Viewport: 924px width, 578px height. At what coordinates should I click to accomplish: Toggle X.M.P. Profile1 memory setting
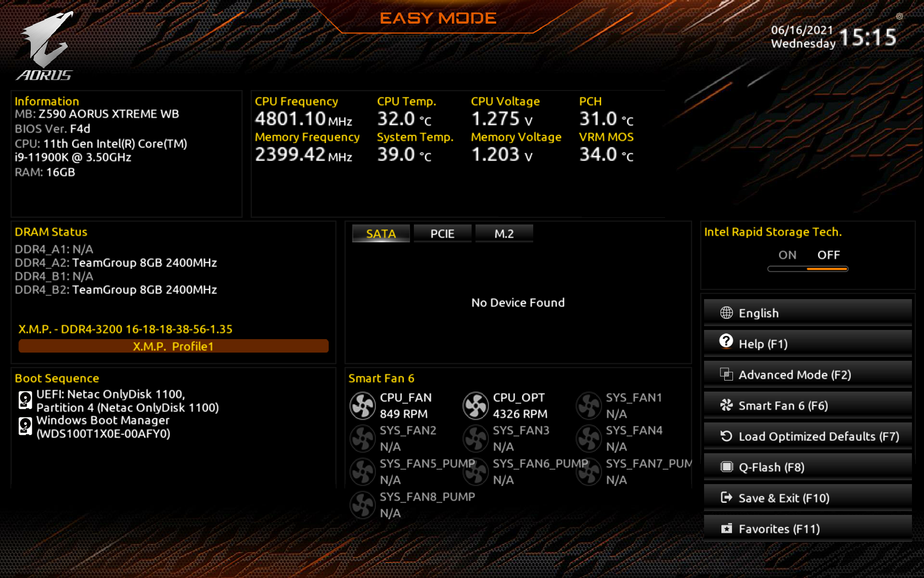(x=173, y=346)
